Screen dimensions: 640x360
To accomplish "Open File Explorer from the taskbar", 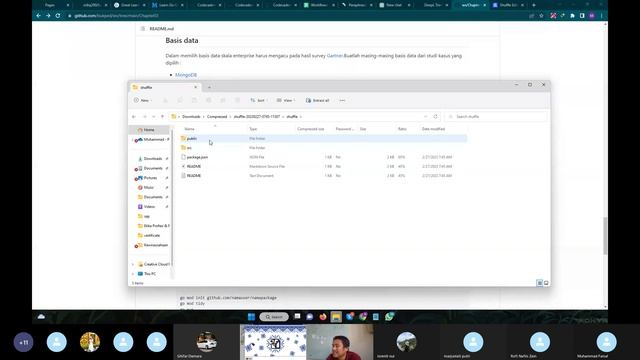I will 336,317.
